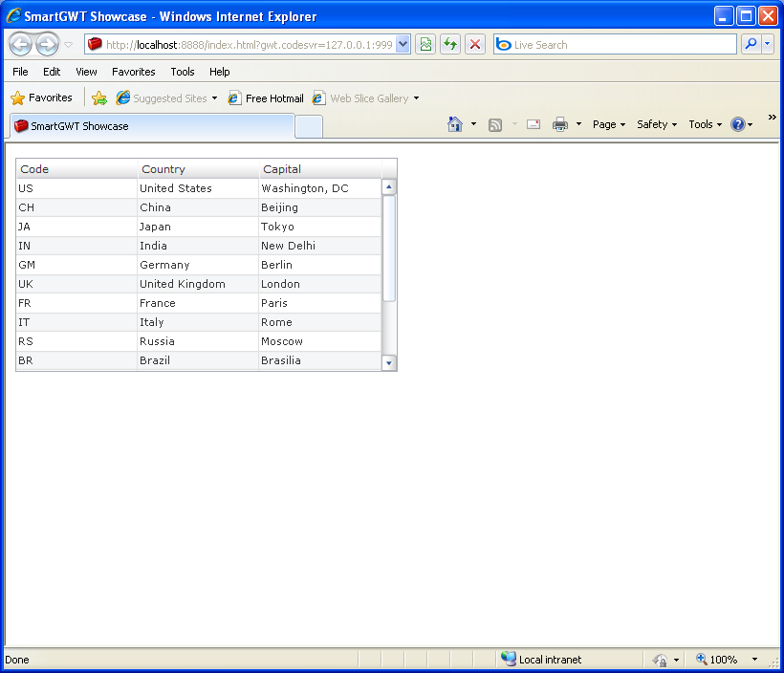Sort grid by Country column header
784x673 pixels.
199,169
